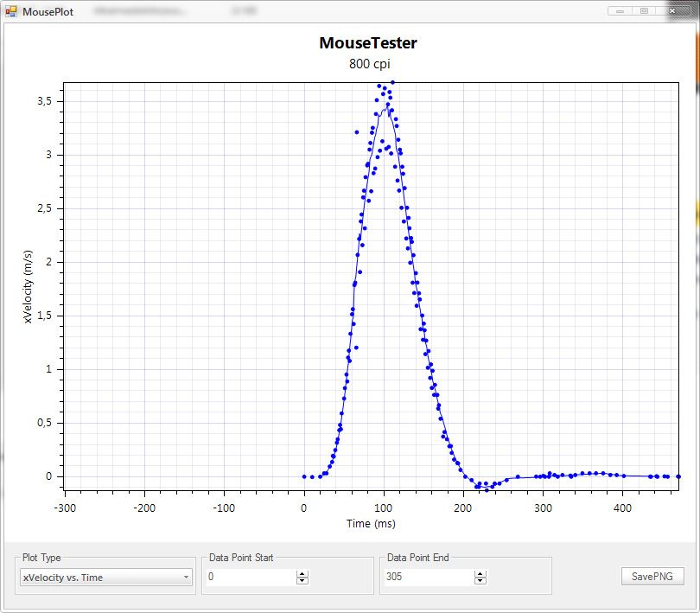Click the MousePlot window icon

tap(11, 11)
